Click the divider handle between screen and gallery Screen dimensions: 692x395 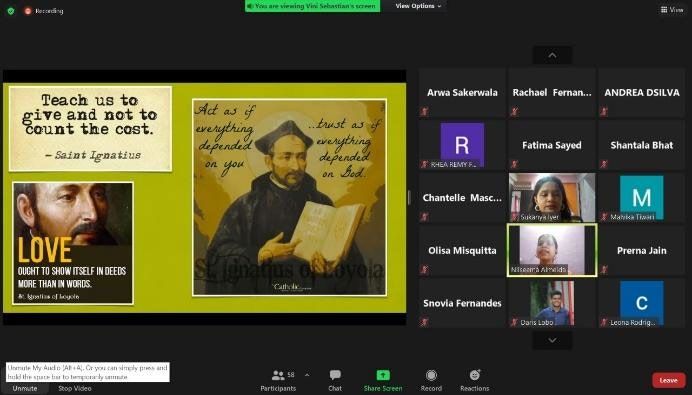409,198
